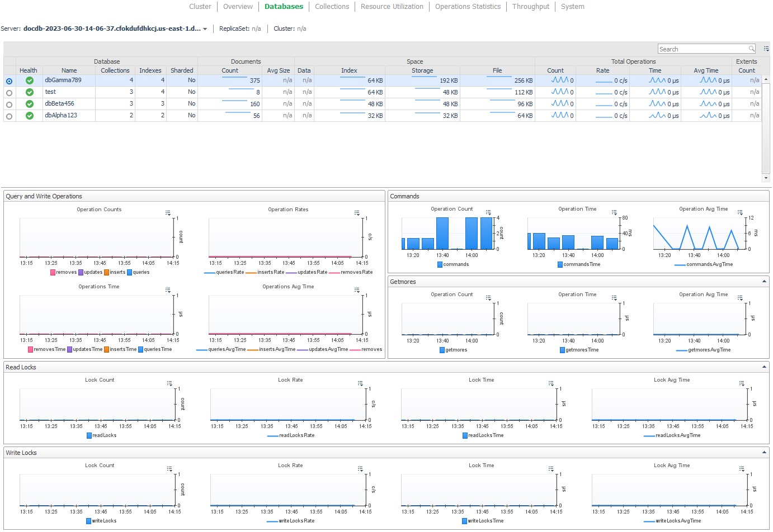The height and width of the screenshot is (532, 773).
Task: Open chart options for the Getmores Operation Avg Time chart
Action: pos(739,297)
